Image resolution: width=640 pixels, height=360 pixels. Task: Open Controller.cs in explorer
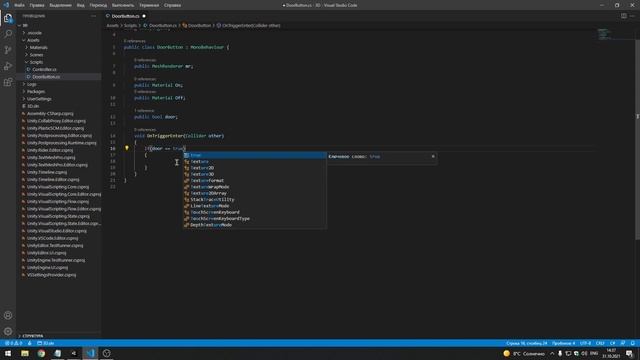coord(44,69)
